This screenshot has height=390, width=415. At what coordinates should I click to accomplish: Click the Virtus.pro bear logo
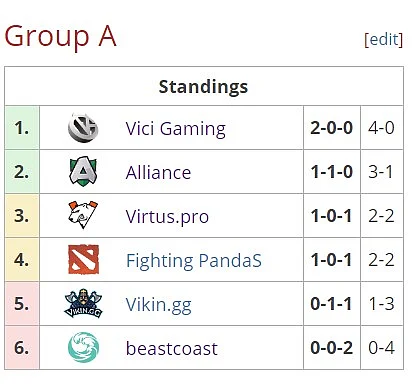[83, 215]
